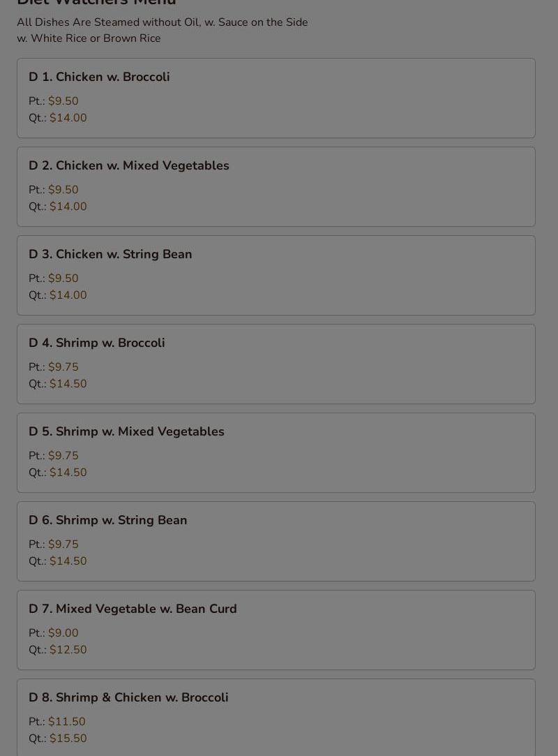Open D 2. Chicken w. Mixed Vegetables card
This screenshot has height=756, width=558.
(276, 187)
